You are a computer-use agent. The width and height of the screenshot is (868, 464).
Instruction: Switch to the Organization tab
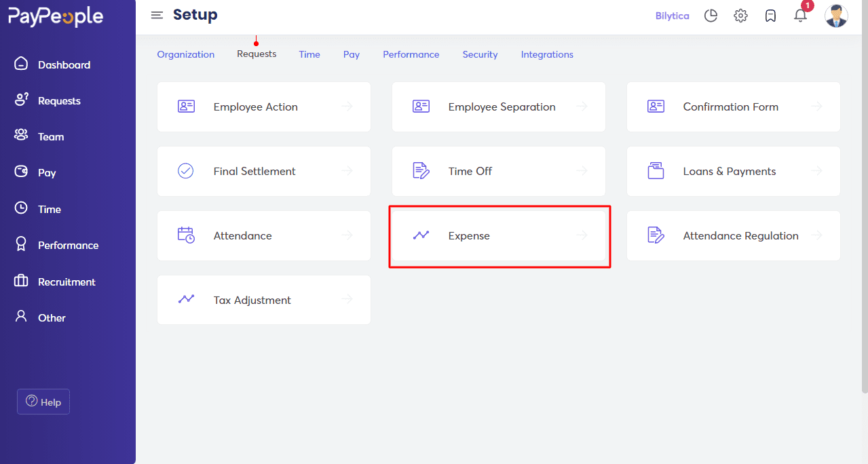point(186,54)
